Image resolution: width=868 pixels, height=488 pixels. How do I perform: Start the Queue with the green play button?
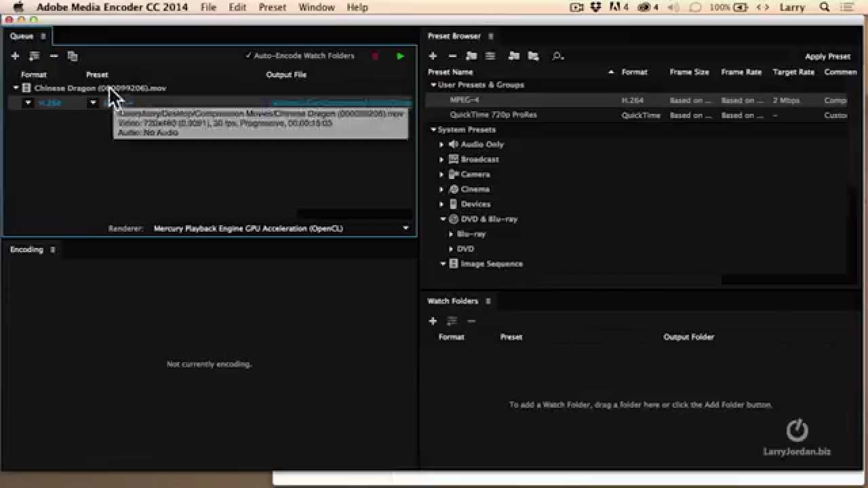tap(400, 56)
